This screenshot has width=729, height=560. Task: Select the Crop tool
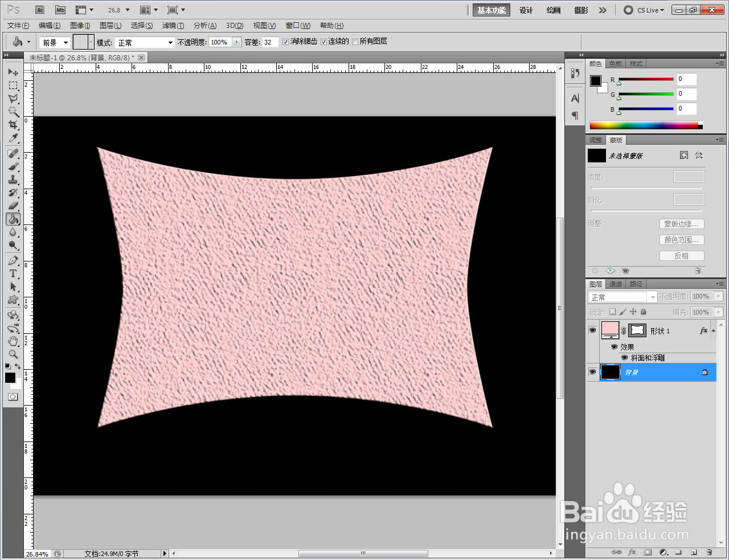click(13, 125)
